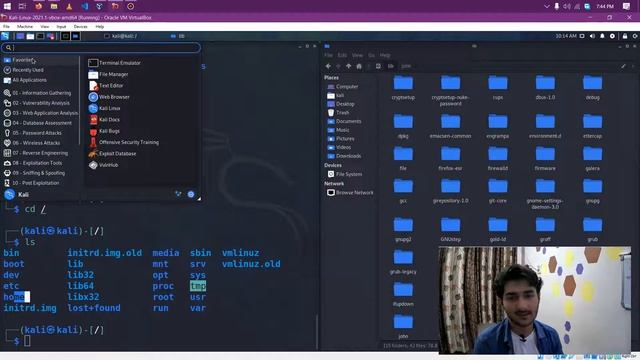Screen dimensions: 640x360
Task: Open Kali Bugs entry
Action: click(x=104, y=131)
